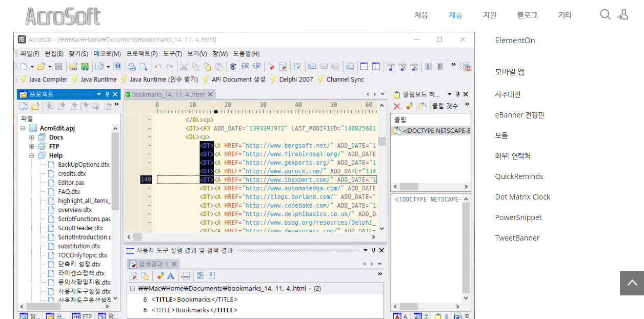Run the Java Compiler user tool
The height and width of the screenshot is (319, 644).
pyautogui.click(x=44, y=79)
